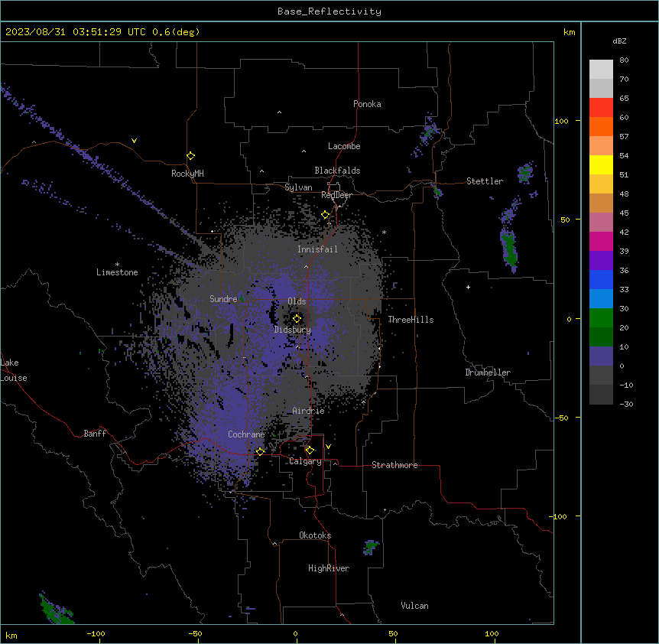Click the Stettler city label

click(x=485, y=181)
